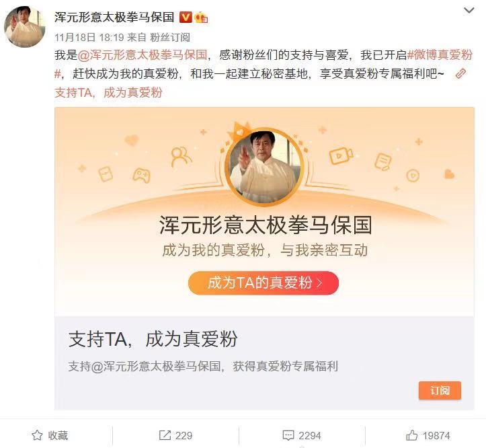Like the post with the thumbs-up icon
This screenshot has width=486, height=448.
(411, 435)
